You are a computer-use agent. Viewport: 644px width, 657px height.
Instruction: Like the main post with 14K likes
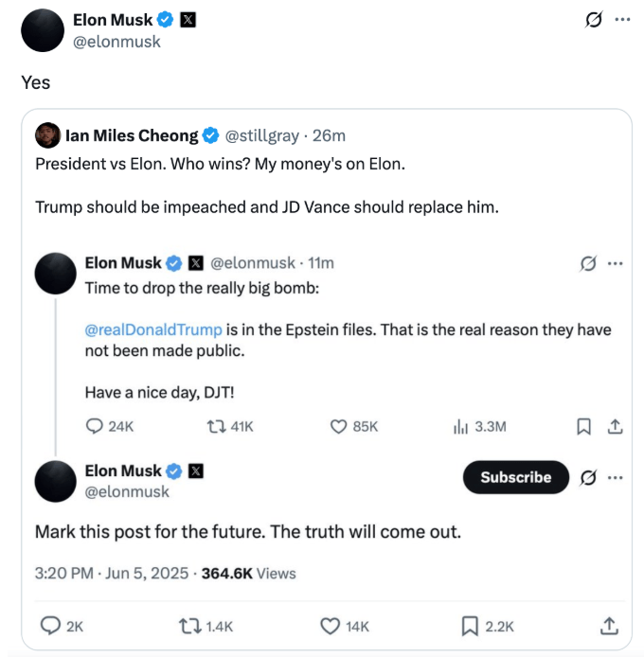pos(330,626)
